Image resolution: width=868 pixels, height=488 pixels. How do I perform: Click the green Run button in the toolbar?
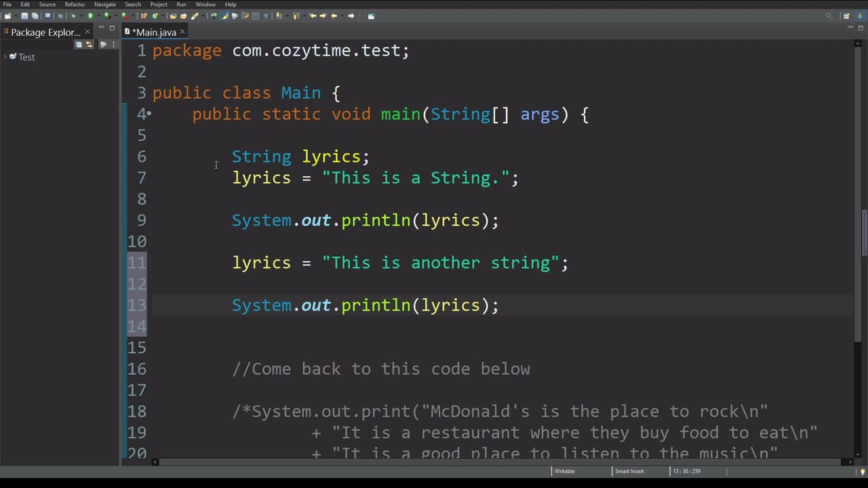click(90, 16)
